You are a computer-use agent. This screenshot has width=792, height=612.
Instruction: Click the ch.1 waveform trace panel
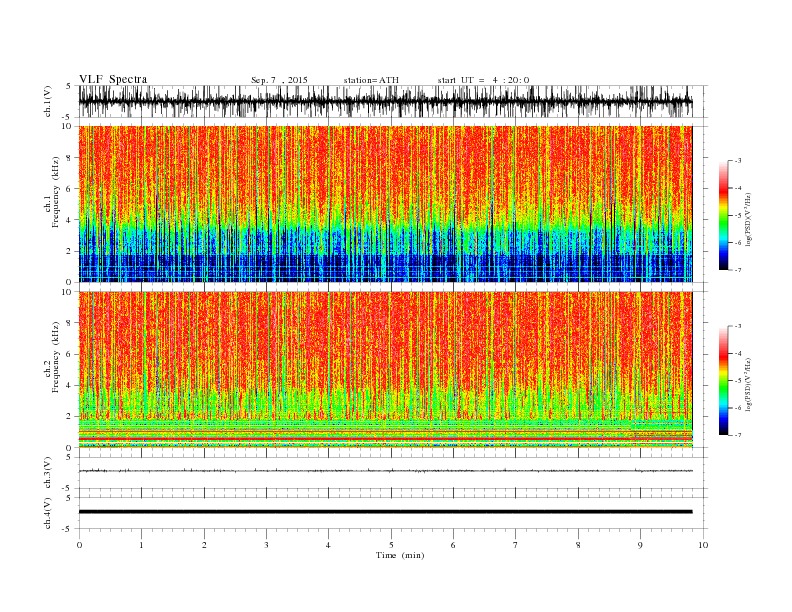click(x=393, y=101)
